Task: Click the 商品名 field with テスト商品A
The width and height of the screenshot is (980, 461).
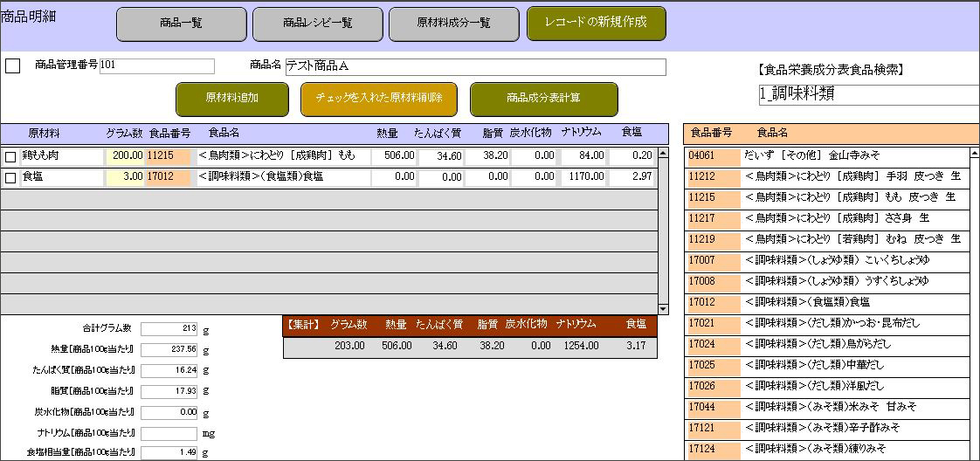Action: (474, 67)
